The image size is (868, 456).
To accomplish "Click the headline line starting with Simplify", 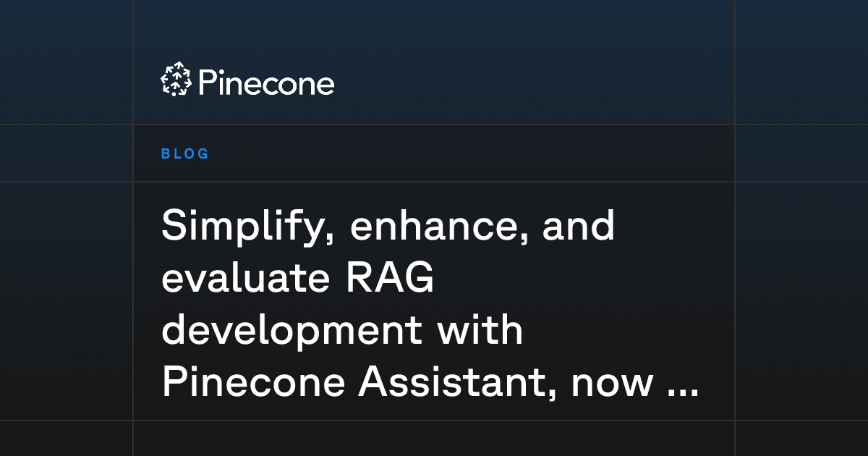I will point(388,228).
